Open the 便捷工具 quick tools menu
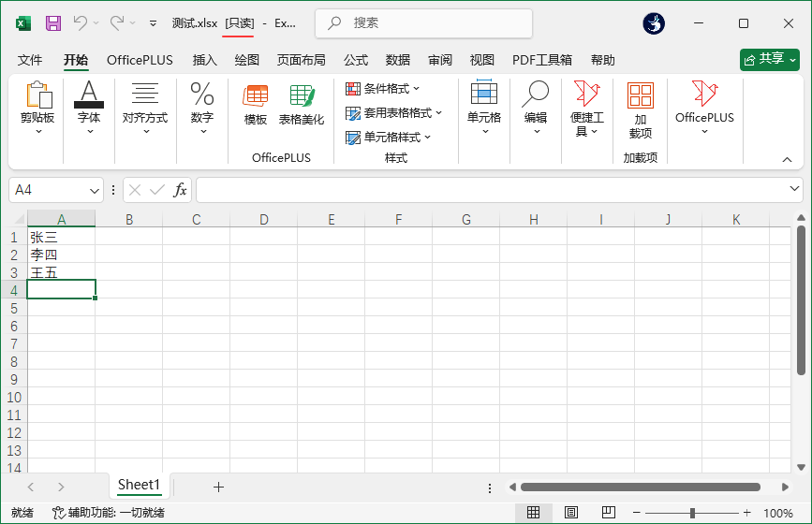This screenshot has height=524, width=812. [x=586, y=109]
